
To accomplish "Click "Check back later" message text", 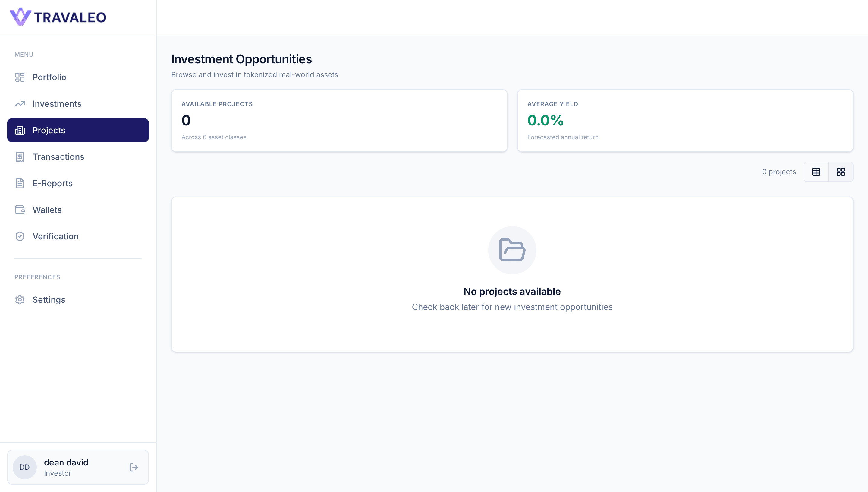I will tap(512, 307).
